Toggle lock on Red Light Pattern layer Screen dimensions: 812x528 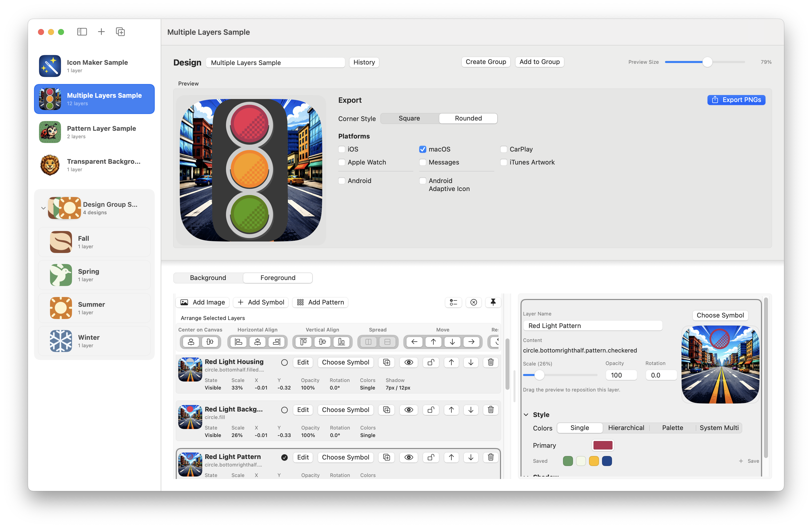(431, 457)
